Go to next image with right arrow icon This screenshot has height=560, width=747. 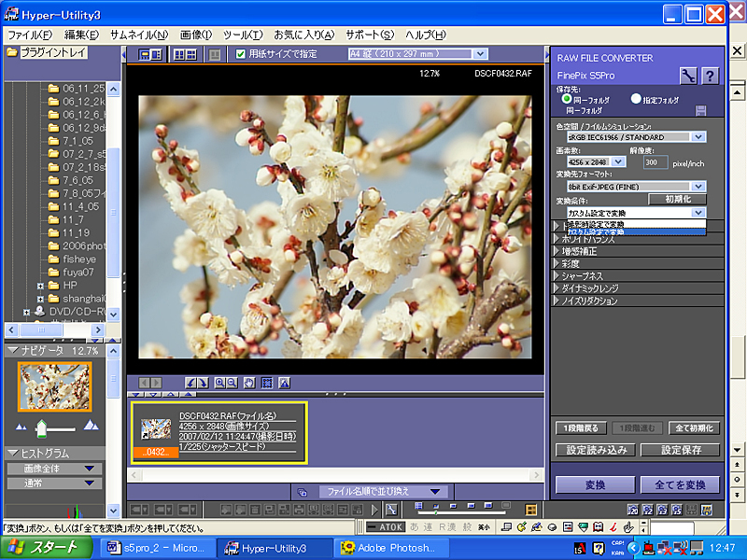click(x=156, y=383)
